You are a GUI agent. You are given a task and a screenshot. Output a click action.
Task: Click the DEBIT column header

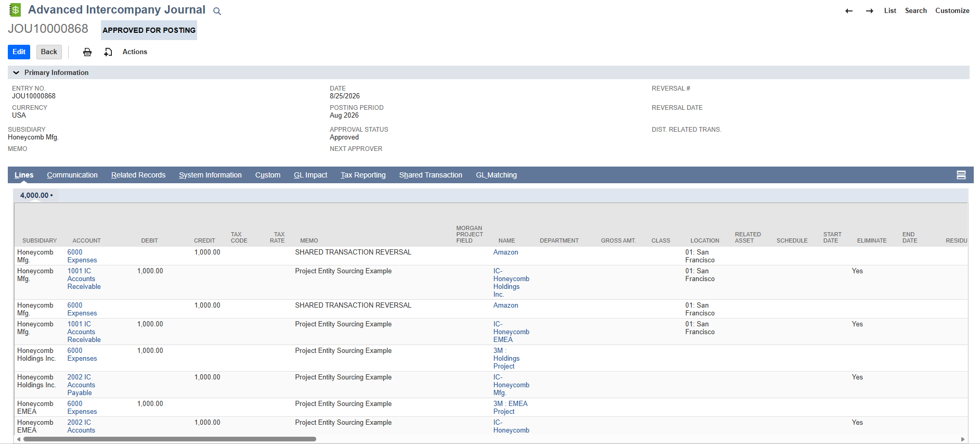pos(149,240)
